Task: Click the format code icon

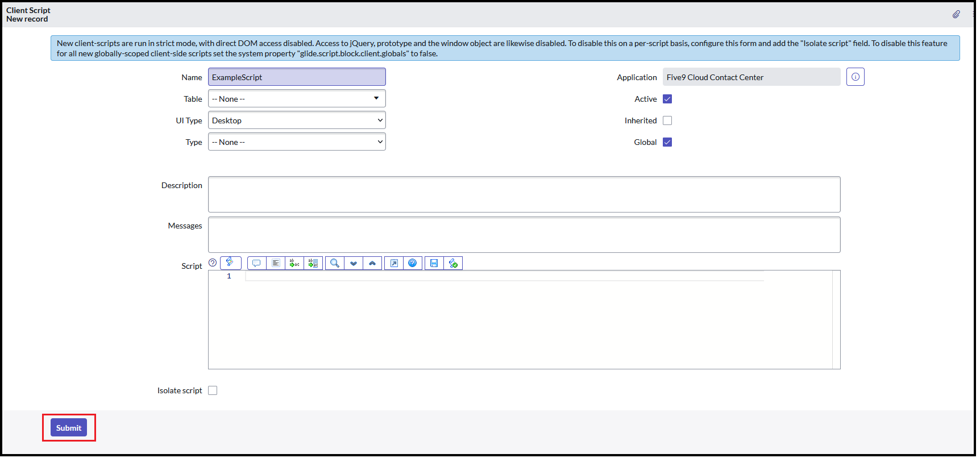Action: [x=276, y=263]
